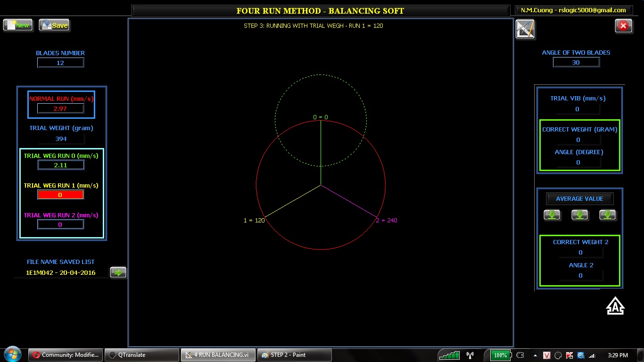The height and width of the screenshot is (362, 644).
Task: Click the Trial Vib value field
Action: click(577, 109)
